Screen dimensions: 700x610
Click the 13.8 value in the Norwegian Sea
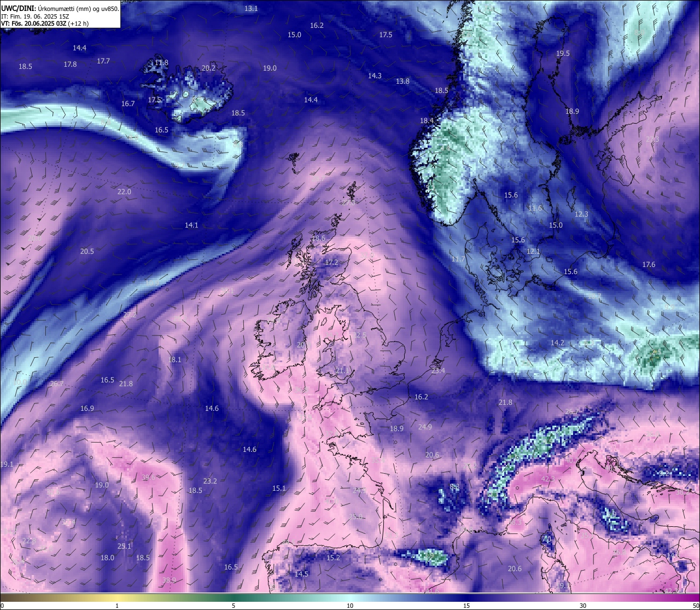pyautogui.click(x=402, y=82)
